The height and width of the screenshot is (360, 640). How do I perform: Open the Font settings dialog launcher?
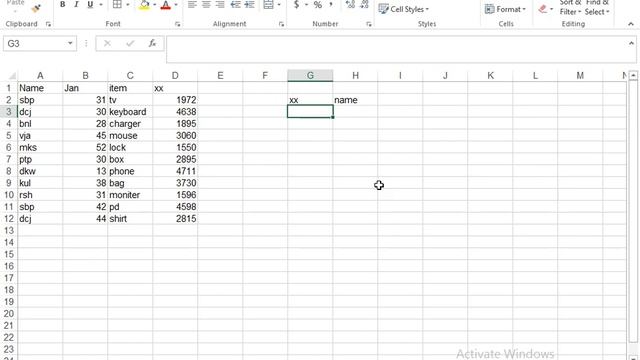pyautogui.click(x=178, y=24)
